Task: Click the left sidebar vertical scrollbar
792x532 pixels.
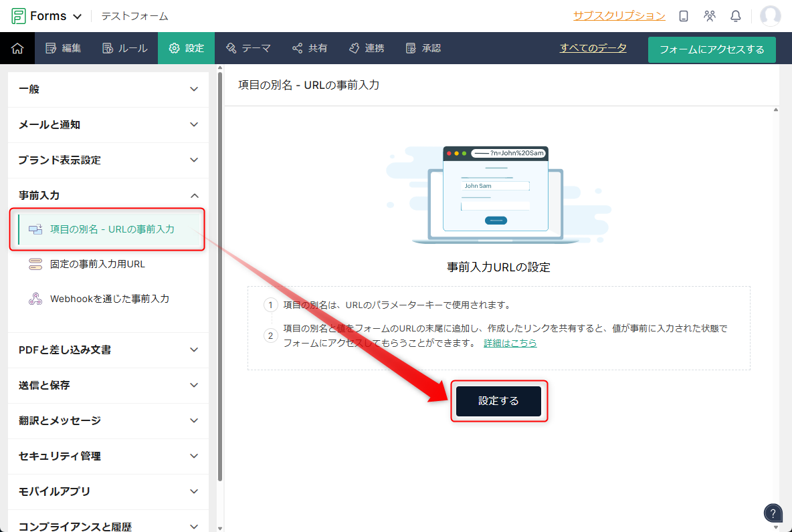Action: (220, 267)
